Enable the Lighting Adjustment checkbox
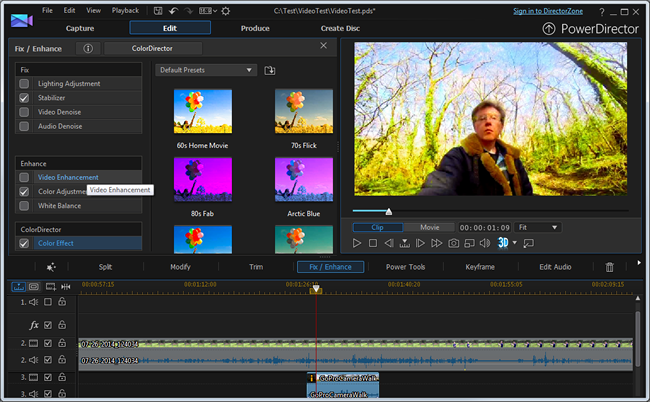 pos(24,84)
